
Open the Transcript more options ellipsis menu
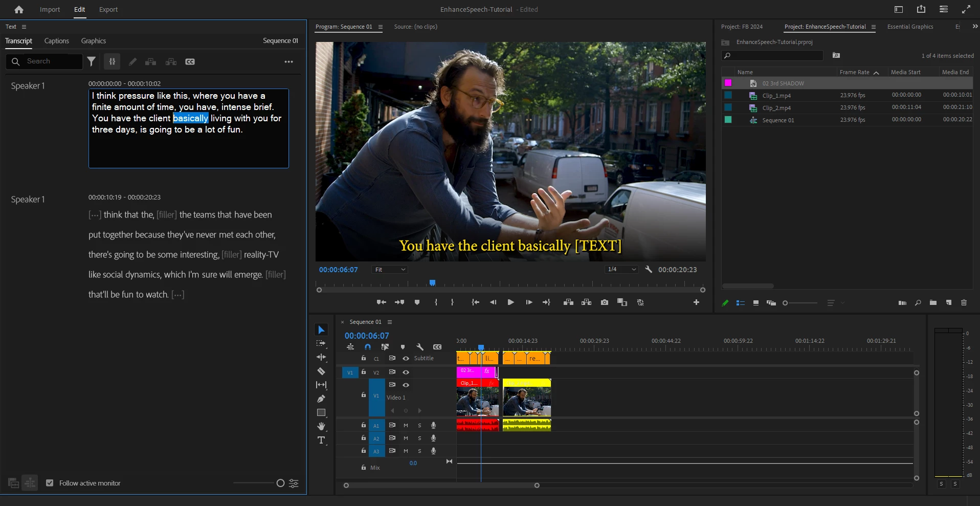[x=289, y=62]
